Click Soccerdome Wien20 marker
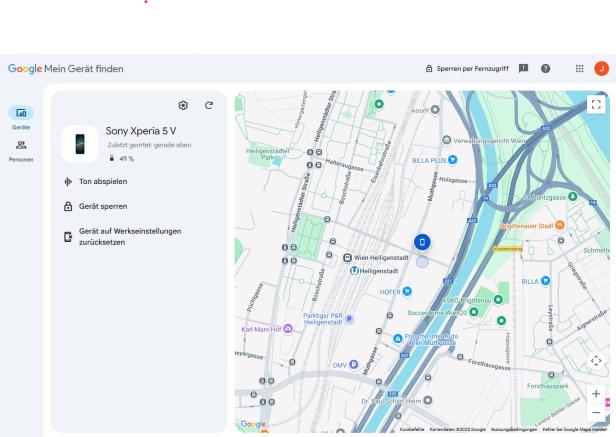The height and width of the screenshot is (437, 616). pos(474,312)
